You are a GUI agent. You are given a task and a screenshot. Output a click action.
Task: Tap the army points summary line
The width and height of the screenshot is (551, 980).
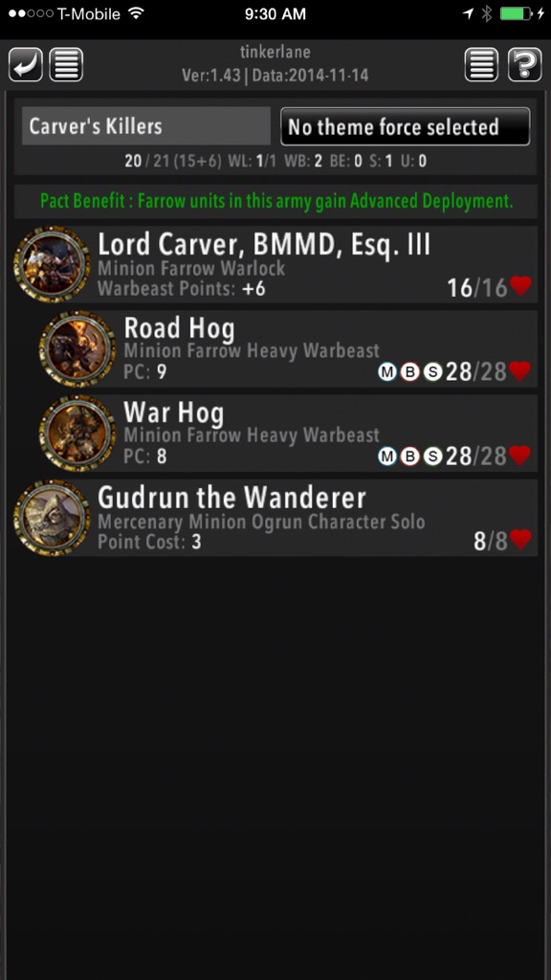[x=275, y=161]
